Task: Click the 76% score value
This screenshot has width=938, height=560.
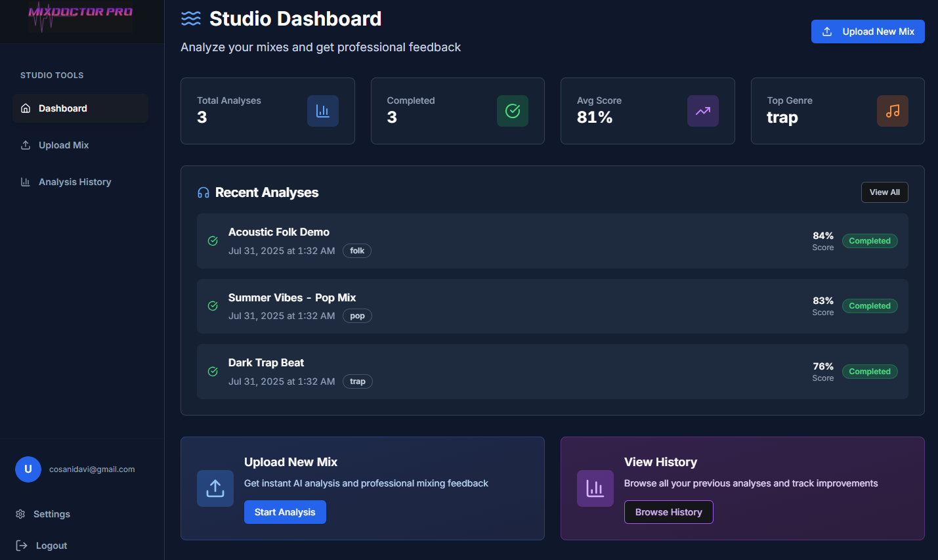Action: (823, 366)
